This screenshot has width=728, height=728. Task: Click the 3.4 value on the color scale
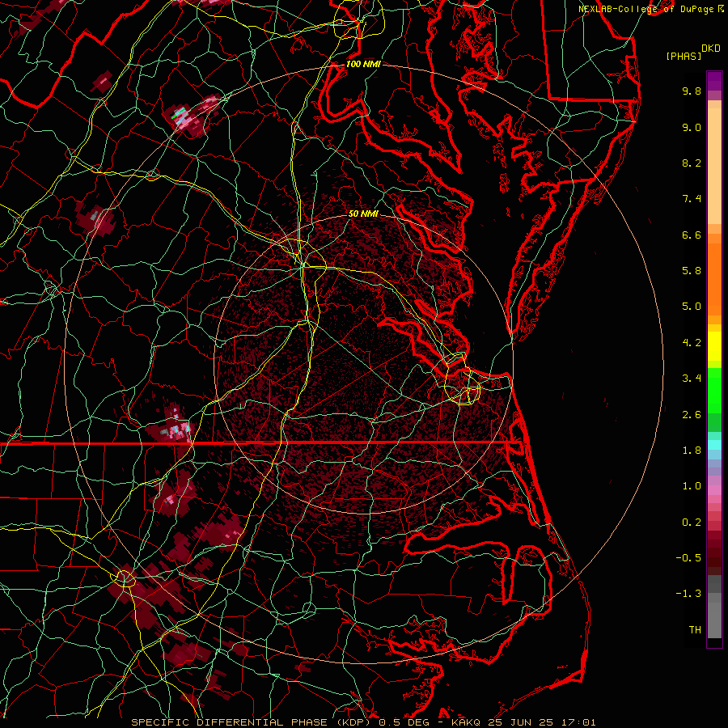[x=692, y=379]
